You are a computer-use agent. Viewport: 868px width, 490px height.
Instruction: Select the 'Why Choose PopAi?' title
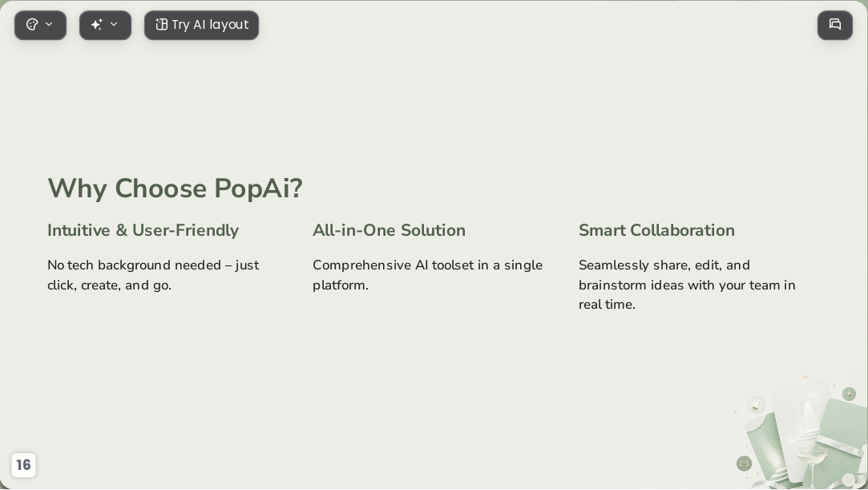pos(175,188)
